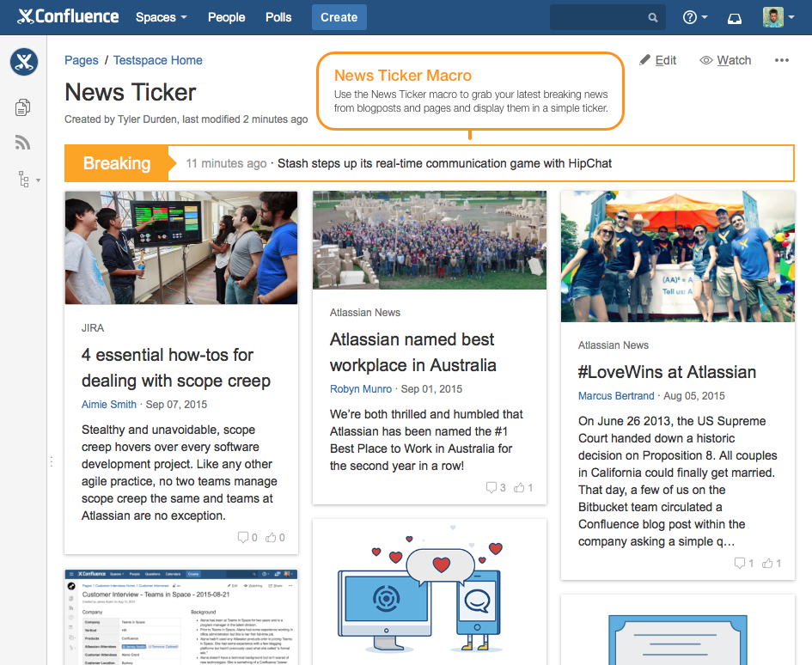Click the Confluence logo in header
The height and width of the screenshot is (665, 812).
click(68, 16)
